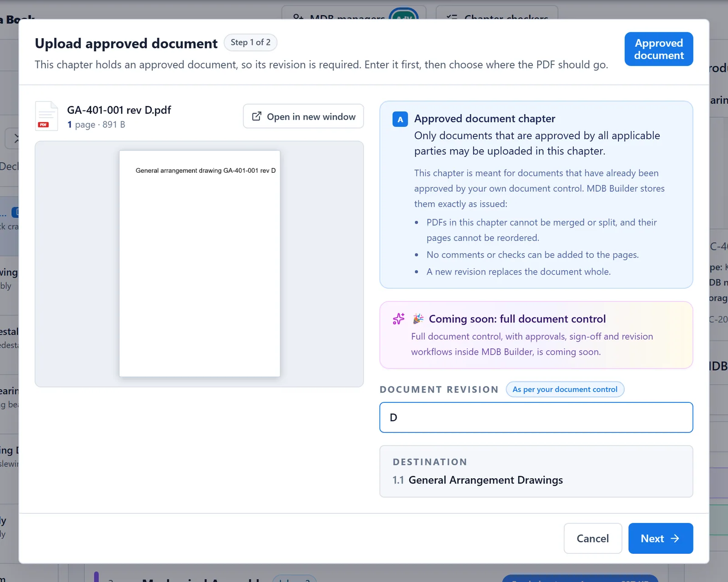
Task: Click the sparkle icon in Coming soon card
Action: click(x=399, y=319)
